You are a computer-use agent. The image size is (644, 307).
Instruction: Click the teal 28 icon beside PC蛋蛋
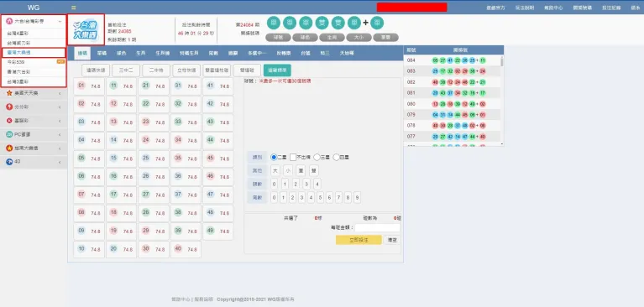(9, 134)
